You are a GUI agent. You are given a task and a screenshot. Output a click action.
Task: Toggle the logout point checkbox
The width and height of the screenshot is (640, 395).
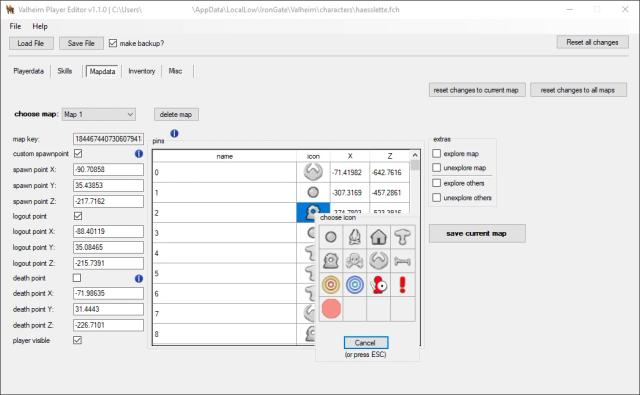pos(78,216)
